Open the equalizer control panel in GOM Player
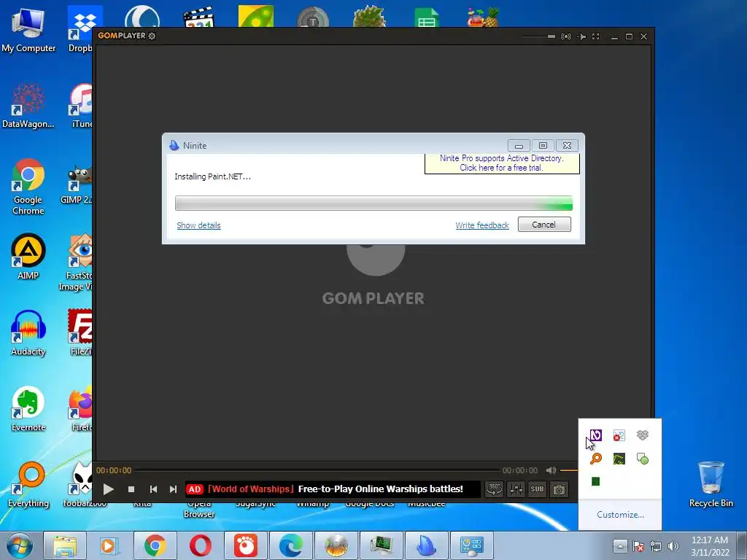The image size is (747, 560). 516,489
